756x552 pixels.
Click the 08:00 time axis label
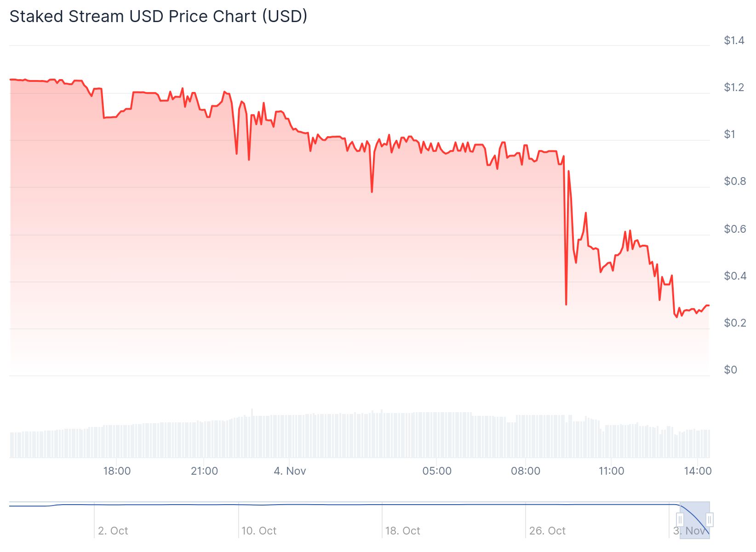526,471
